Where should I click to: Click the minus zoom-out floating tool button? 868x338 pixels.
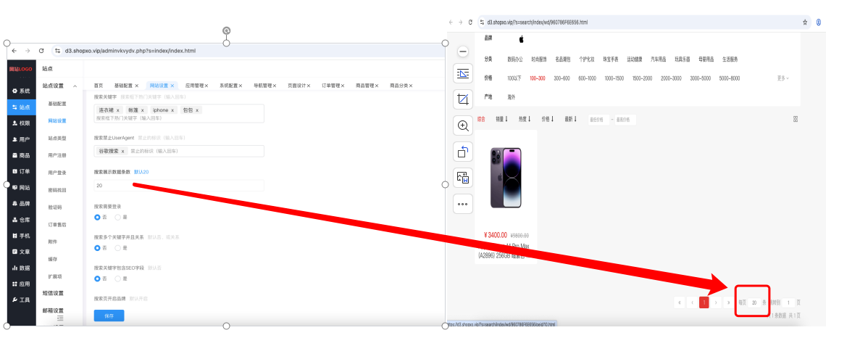pos(463,51)
